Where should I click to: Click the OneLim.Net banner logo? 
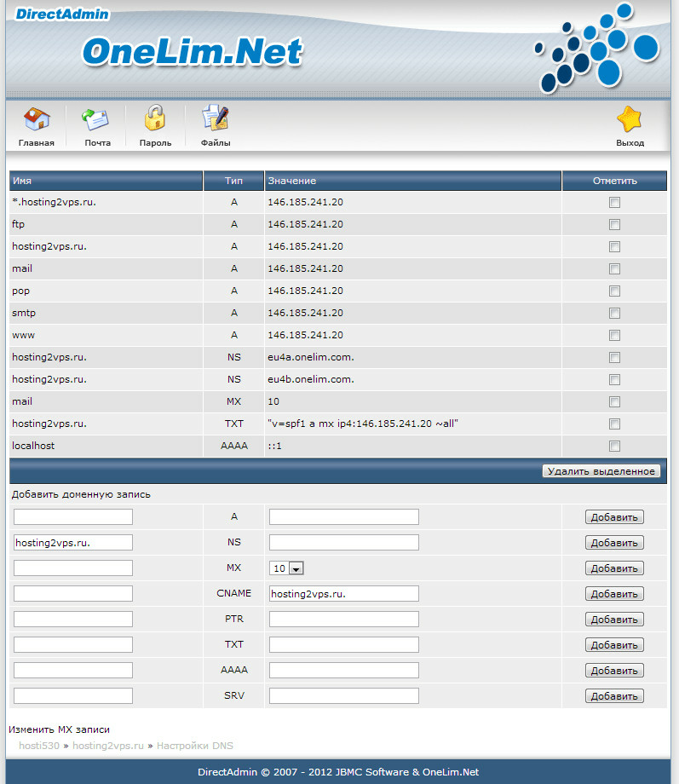[193, 52]
